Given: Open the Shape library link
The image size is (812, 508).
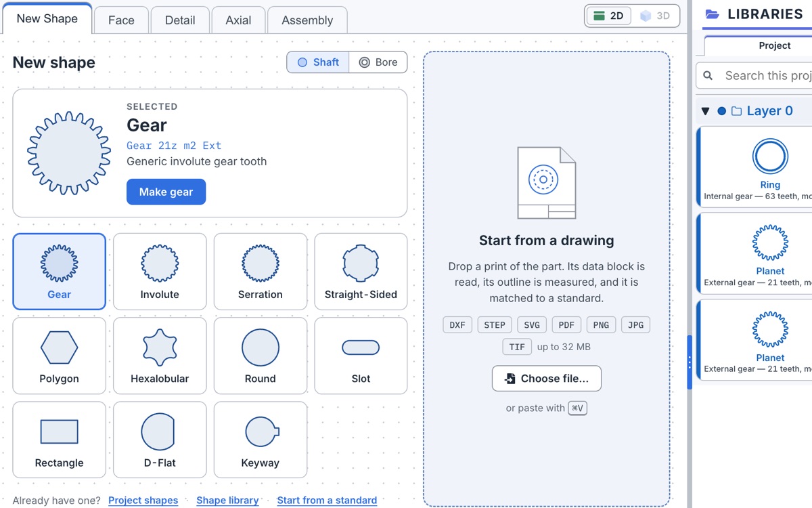Looking at the screenshot, I should [x=227, y=501].
